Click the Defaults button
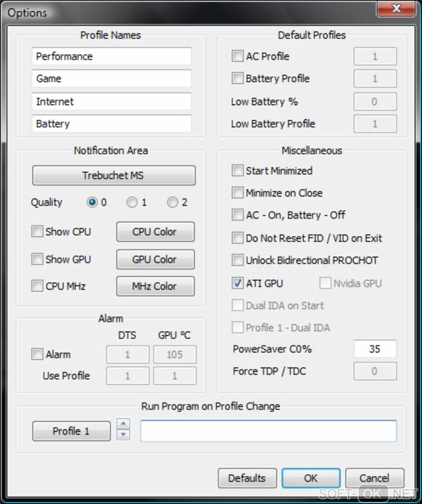Viewport: 422px width, 504px height. pos(247,478)
